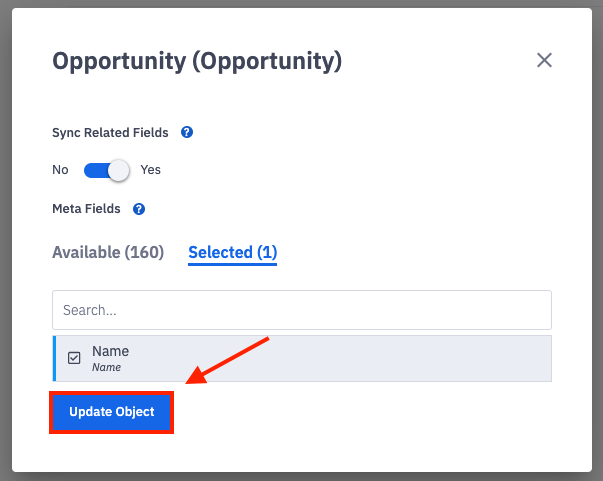Screen dimensions: 603x481
Task: Click the No label beside the switch
Action: coord(60,170)
